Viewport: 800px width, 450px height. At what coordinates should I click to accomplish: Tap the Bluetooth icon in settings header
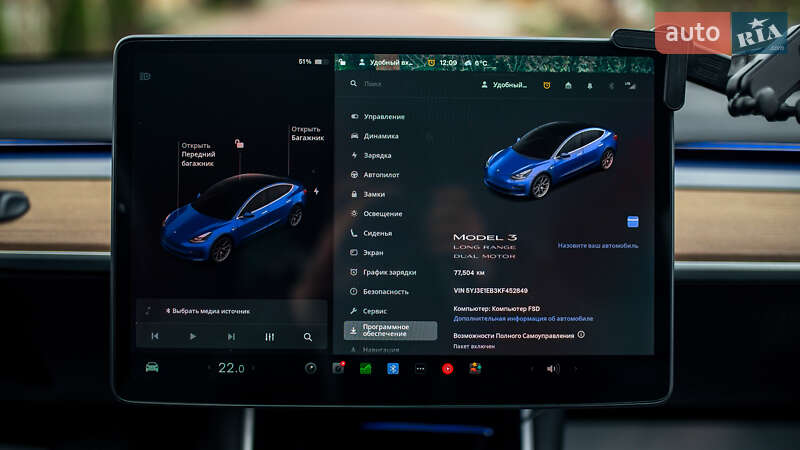(611, 86)
